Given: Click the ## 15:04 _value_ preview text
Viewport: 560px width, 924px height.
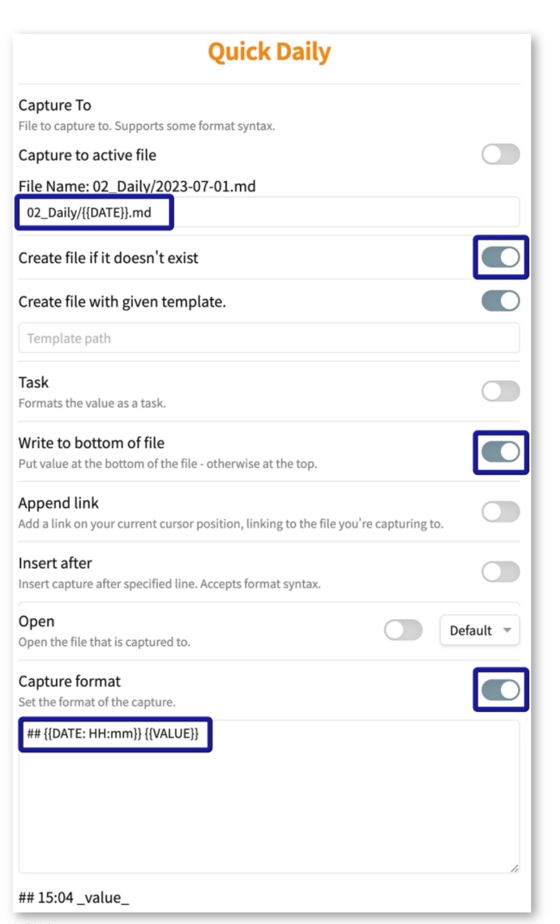Looking at the screenshot, I should [x=74, y=897].
